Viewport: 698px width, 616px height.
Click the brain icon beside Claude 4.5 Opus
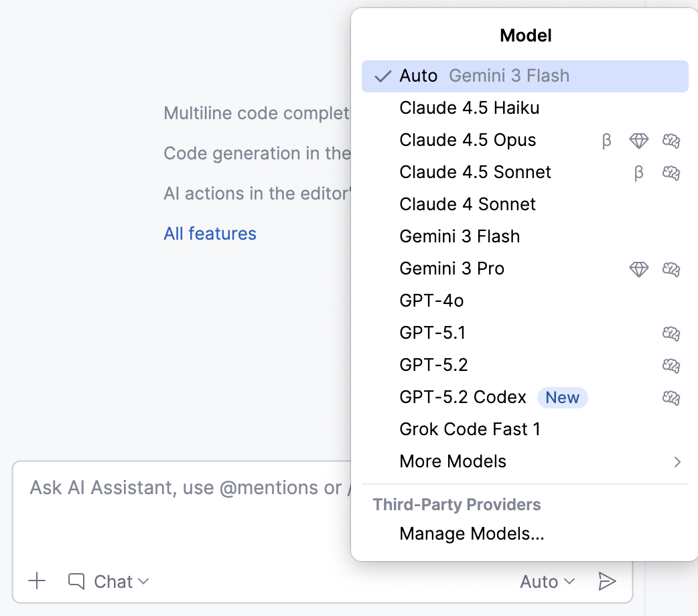click(x=671, y=141)
